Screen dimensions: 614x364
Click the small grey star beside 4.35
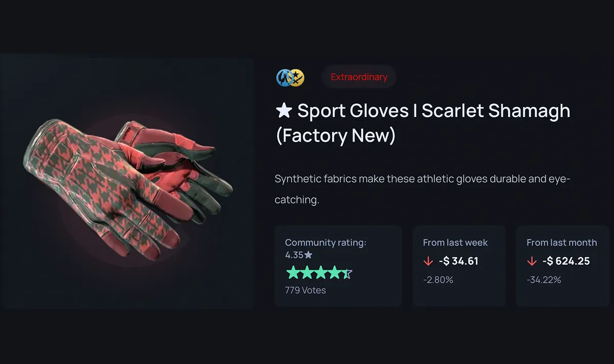click(x=308, y=255)
